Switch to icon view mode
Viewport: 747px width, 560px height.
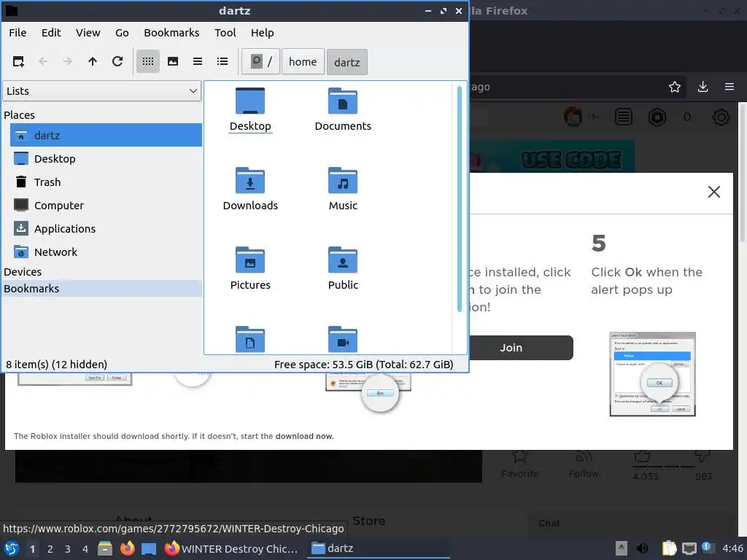point(147,61)
